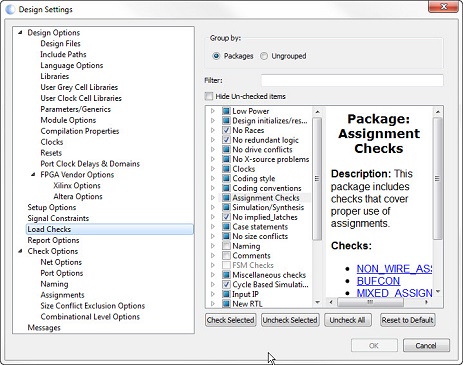Viewport: 463px width, 365px height.
Task: Select Net Options under Check Options
Action: tap(61, 262)
